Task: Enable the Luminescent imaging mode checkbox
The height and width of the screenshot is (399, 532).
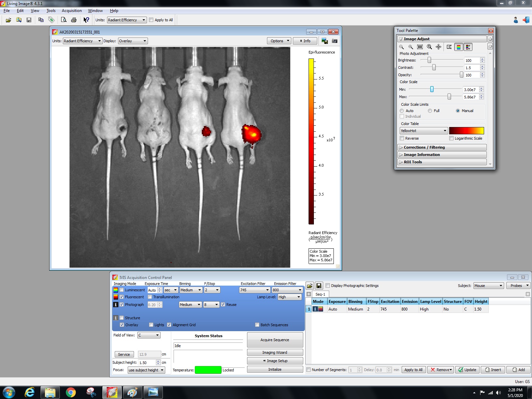Action: (x=122, y=290)
